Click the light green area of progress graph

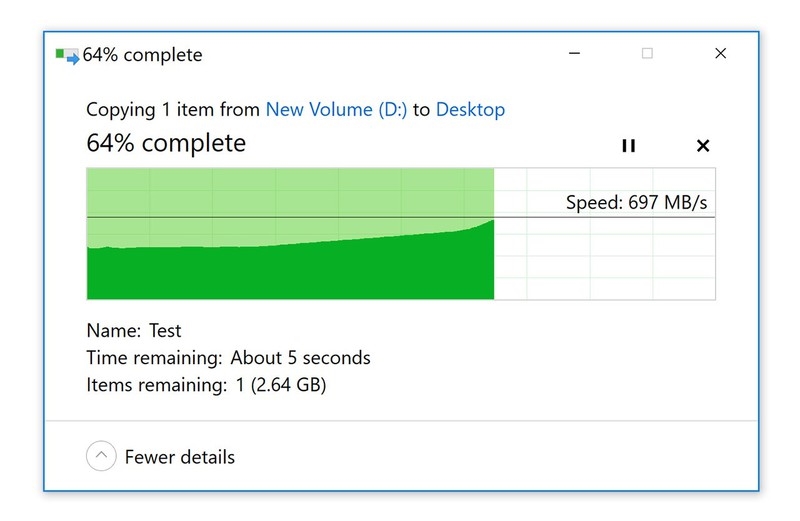pyautogui.click(x=290, y=192)
